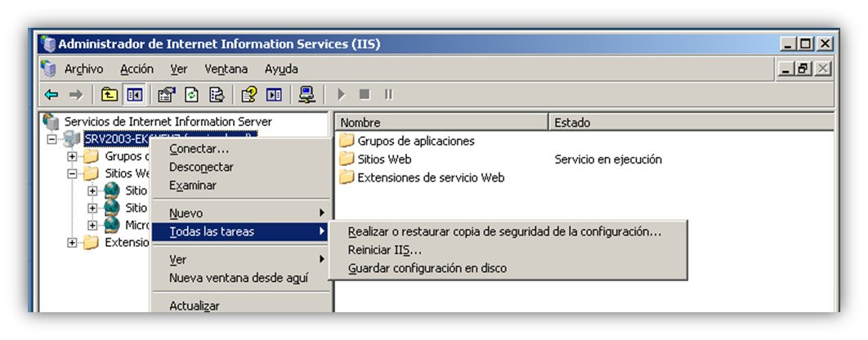
Task: Expand the Grupos node in the tree
Action: click(72, 157)
